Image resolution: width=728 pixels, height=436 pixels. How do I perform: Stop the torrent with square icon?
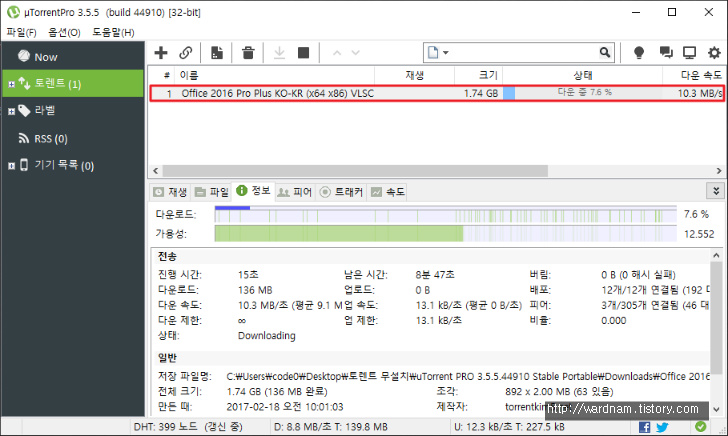pyautogui.click(x=304, y=52)
